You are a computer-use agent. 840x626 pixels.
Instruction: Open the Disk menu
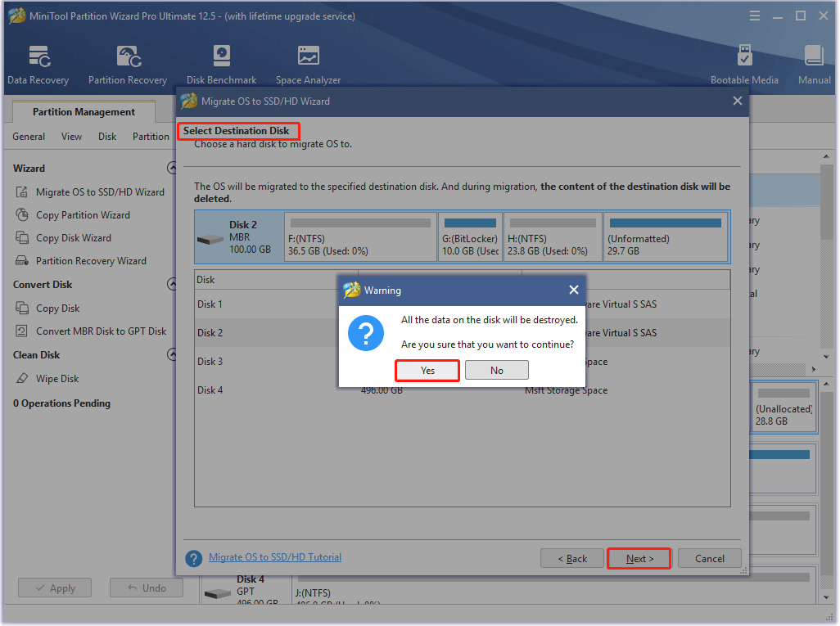pyautogui.click(x=107, y=137)
